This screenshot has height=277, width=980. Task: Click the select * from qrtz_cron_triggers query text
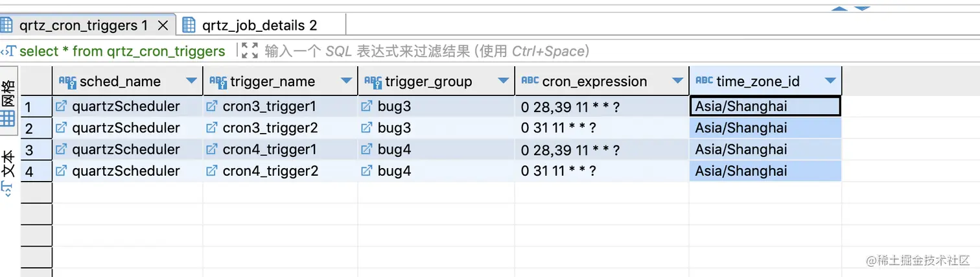122,51
